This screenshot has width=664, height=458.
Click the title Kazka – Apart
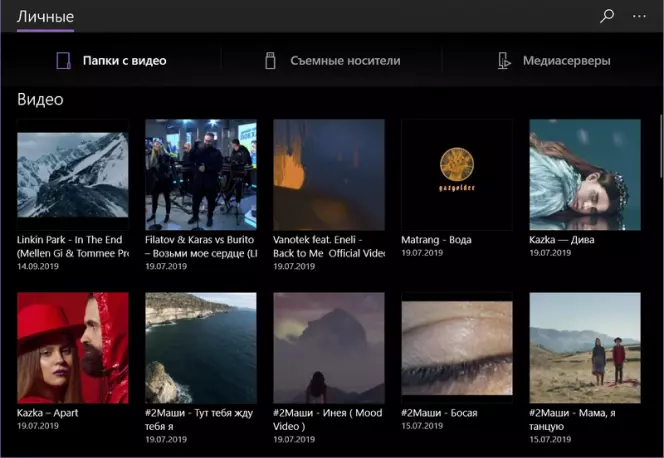click(47, 413)
